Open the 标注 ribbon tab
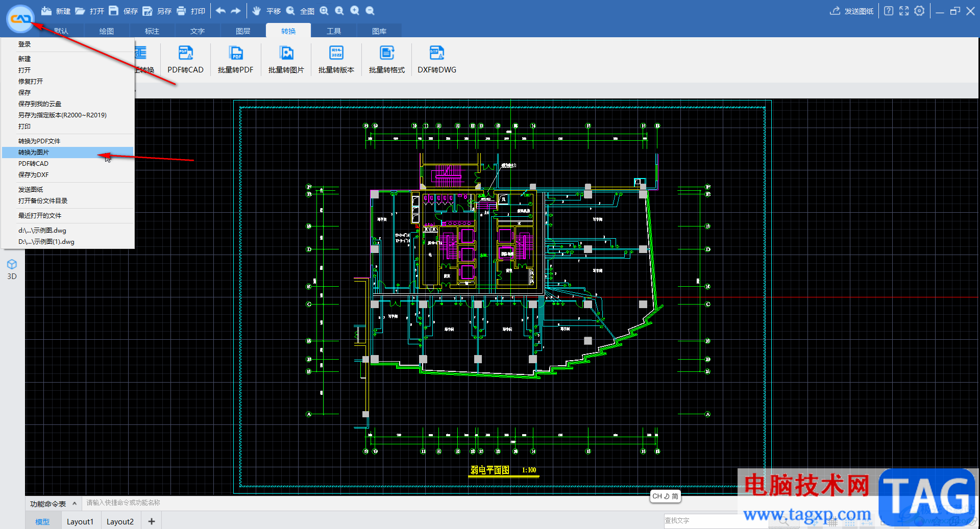This screenshot has height=529, width=980. [x=152, y=31]
